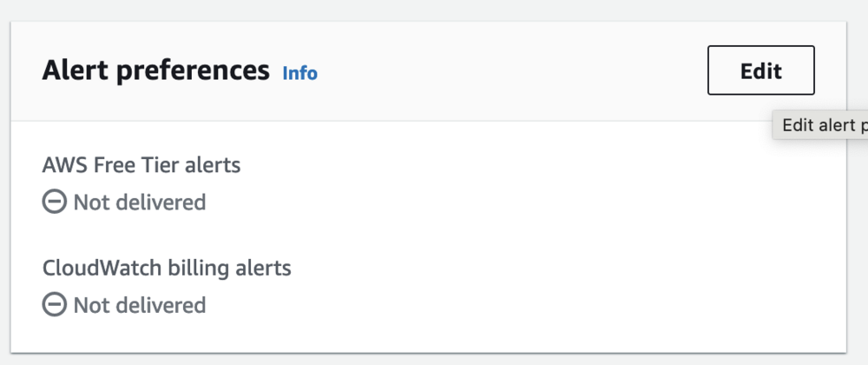Image resolution: width=868 pixels, height=365 pixels.
Task: Select the "Alert preferences" heading
Action: 155,70
